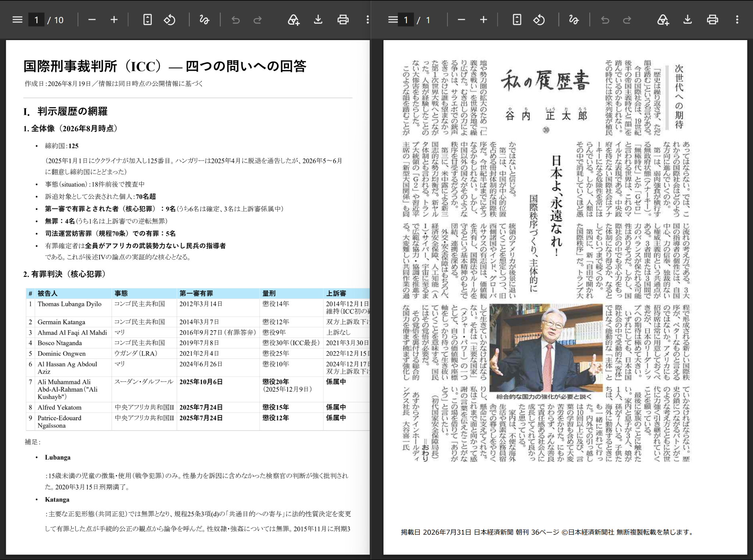Edit the page number field of the left PDF

[x=36, y=20]
